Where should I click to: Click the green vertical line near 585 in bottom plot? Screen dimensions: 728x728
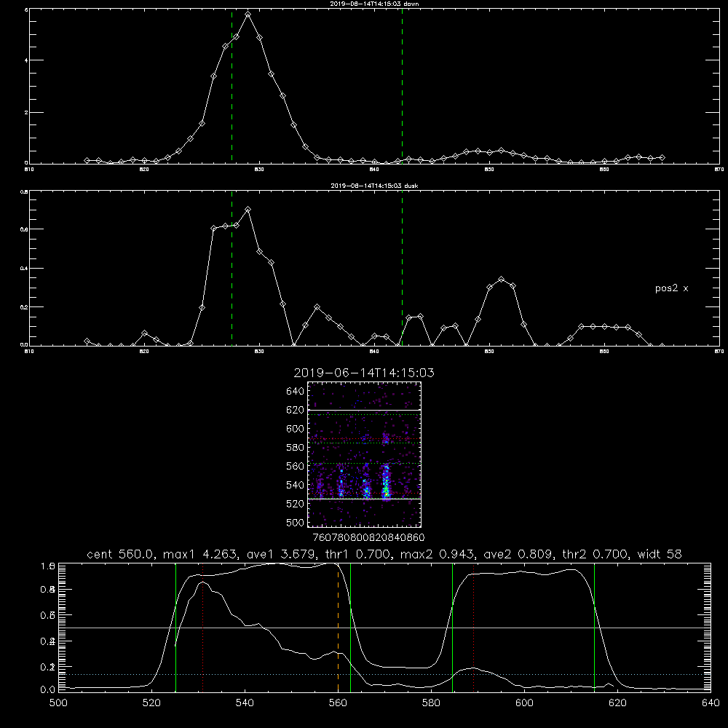452,627
